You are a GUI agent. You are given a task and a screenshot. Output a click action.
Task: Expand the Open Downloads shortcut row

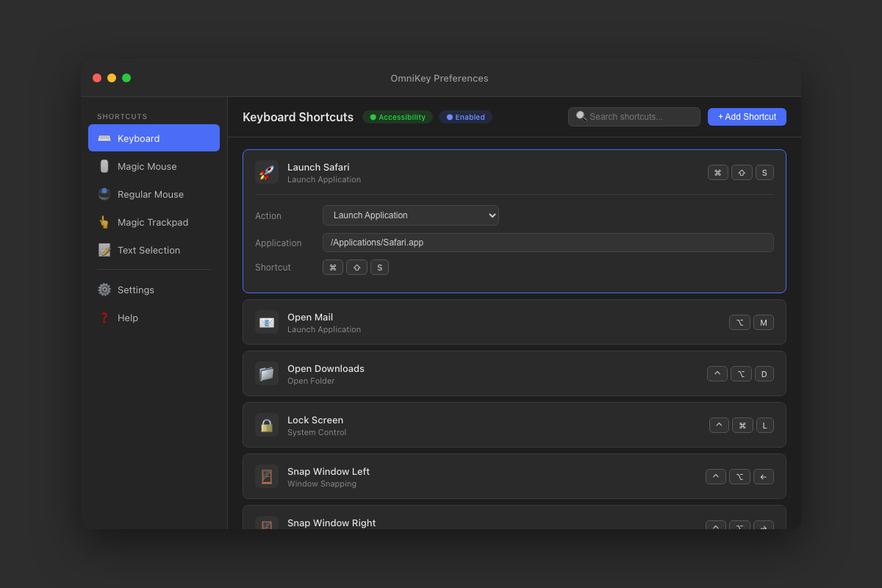tap(514, 373)
